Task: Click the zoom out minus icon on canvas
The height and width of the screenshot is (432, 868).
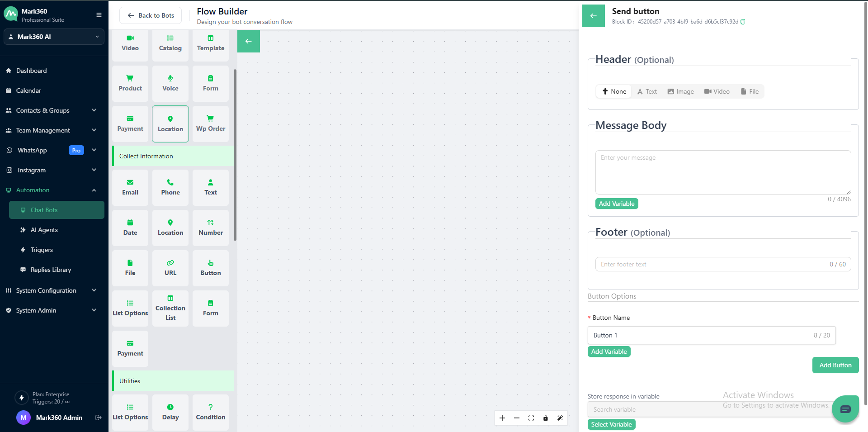Action: click(517, 418)
